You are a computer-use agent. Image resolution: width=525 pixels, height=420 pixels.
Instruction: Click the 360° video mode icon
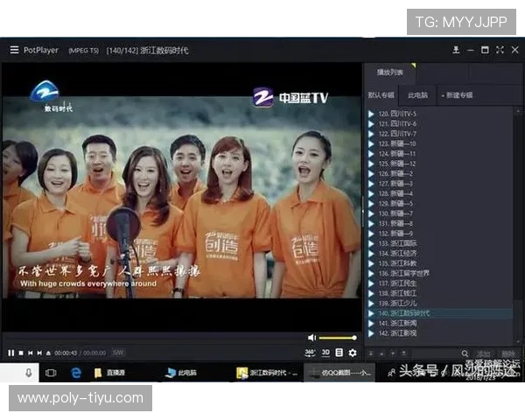pos(310,353)
